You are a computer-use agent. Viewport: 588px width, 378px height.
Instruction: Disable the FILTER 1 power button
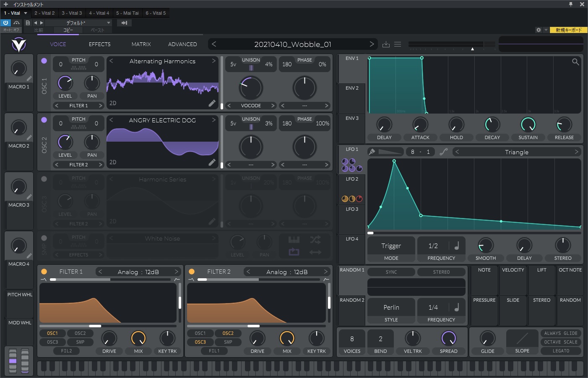coord(44,272)
